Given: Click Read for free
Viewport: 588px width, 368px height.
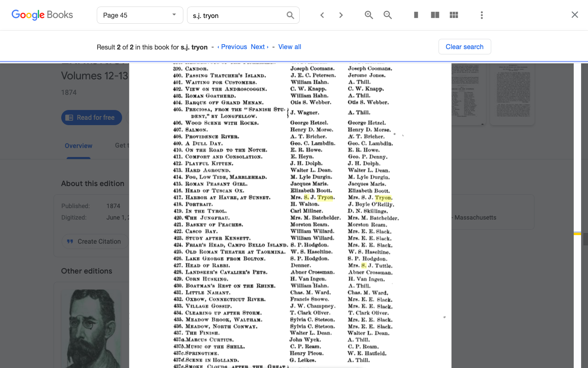Looking at the screenshot, I should tap(91, 117).
